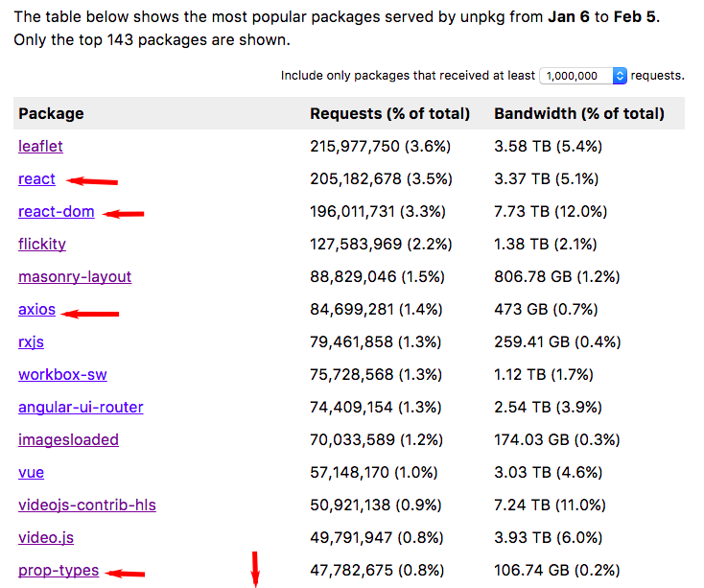Select vue bandwidth 3.03 TB (4.6%)
Image resolution: width=704 pixels, height=588 pixels.
[549, 472]
